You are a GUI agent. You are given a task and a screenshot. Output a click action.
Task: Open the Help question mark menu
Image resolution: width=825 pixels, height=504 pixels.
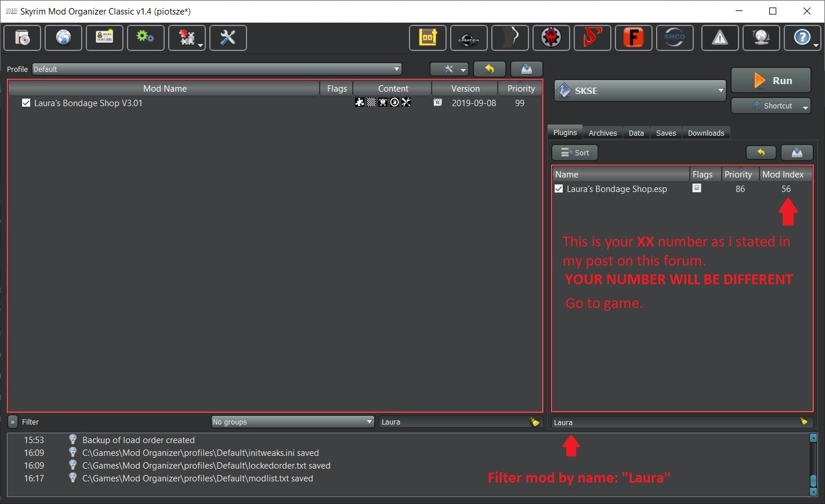(802, 38)
